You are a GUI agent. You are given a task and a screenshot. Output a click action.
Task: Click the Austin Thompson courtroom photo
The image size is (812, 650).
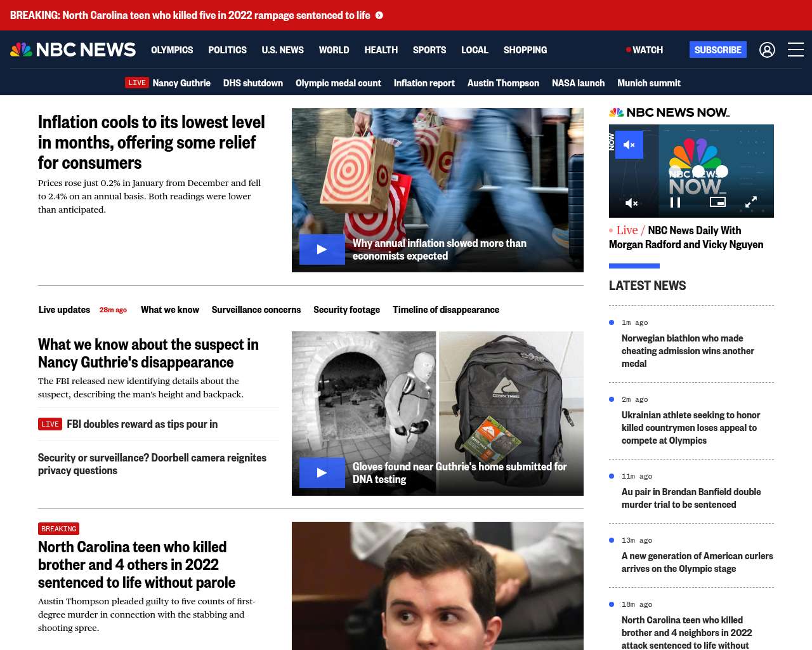click(x=438, y=585)
